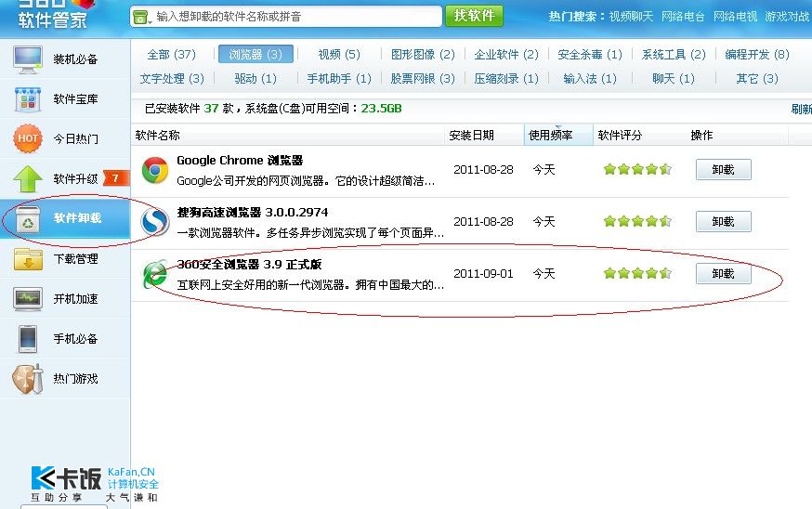Click the 搜狗高速浏览器 3.0.0.2974 title
Screen dimensions: 812x509
[252, 213]
